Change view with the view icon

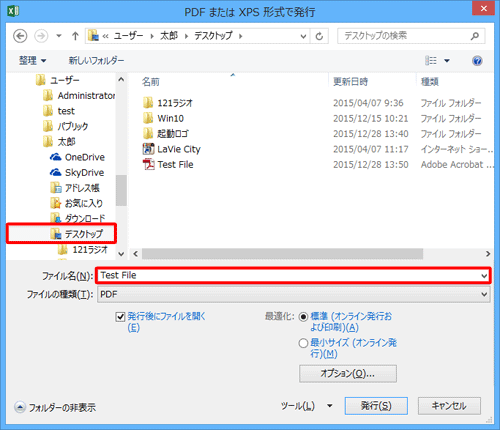[x=431, y=61]
